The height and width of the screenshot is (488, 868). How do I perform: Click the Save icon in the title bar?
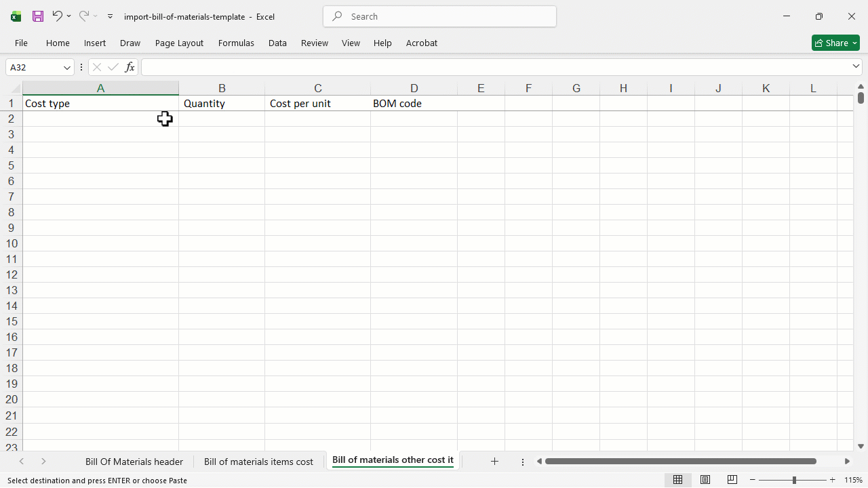point(38,16)
